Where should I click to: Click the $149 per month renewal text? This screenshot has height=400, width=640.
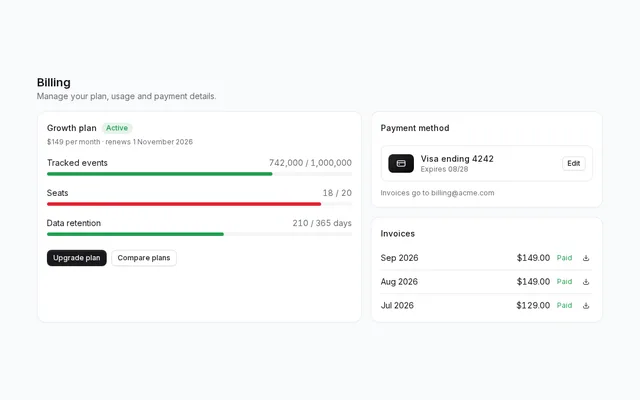click(x=120, y=142)
